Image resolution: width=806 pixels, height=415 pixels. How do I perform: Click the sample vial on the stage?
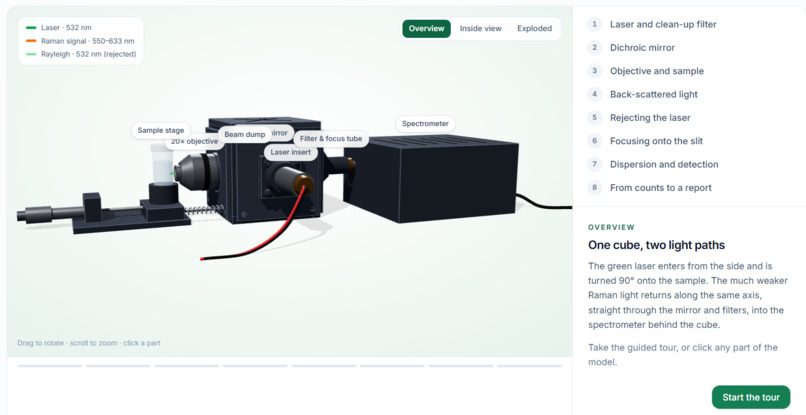pyautogui.click(x=162, y=164)
